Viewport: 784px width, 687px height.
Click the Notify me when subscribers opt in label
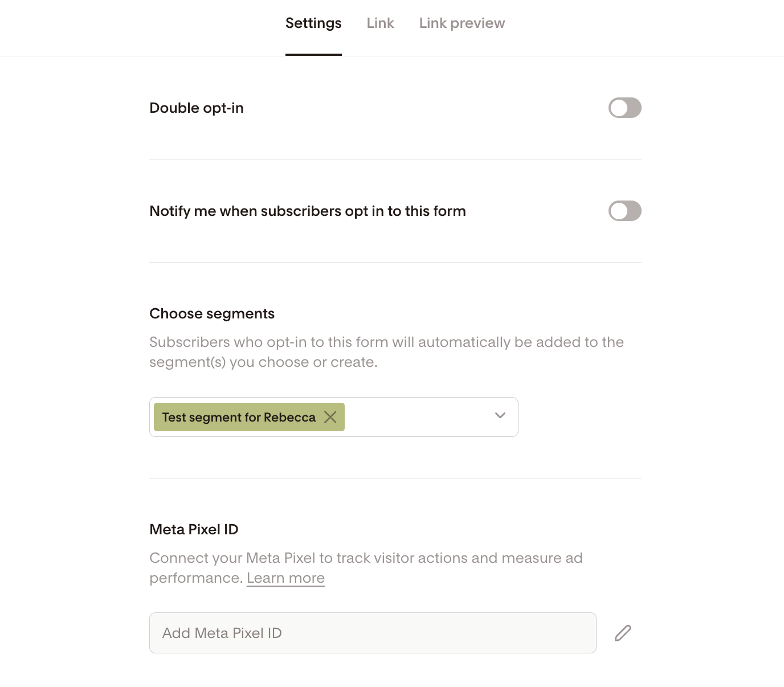tap(307, 211)
